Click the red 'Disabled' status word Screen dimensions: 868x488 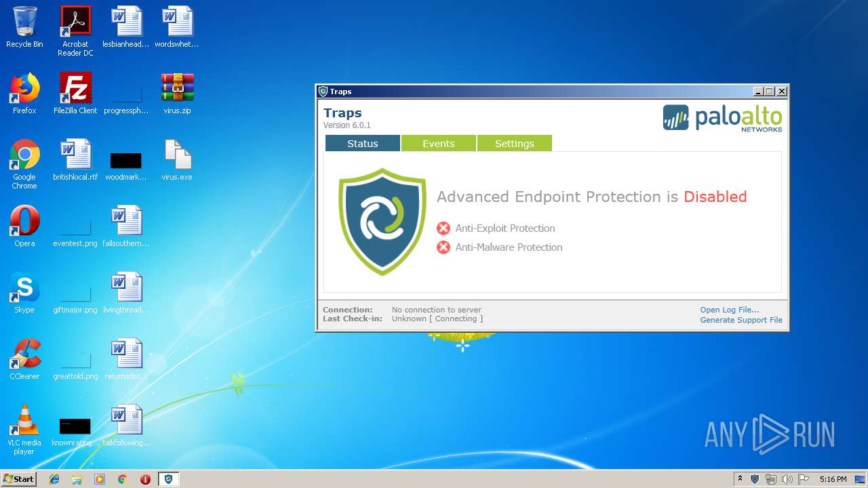tap(715, 197)
